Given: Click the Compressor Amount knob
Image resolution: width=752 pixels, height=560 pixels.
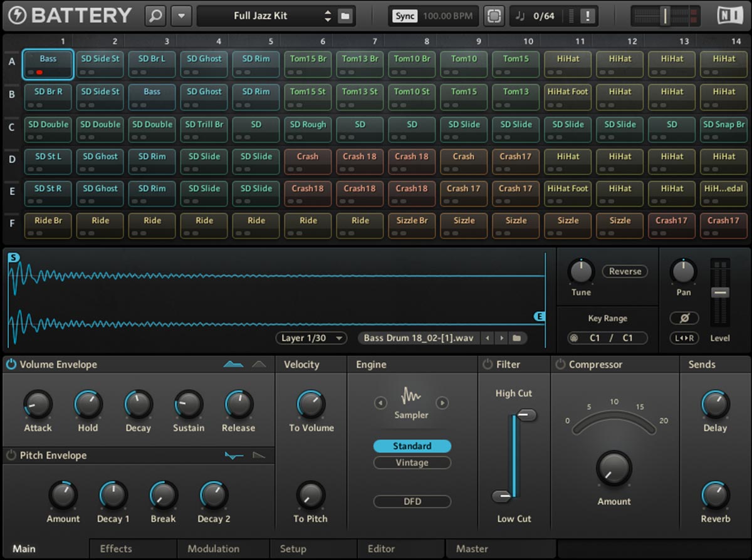Looking at the screenshot, I should (x=614, y=469).
